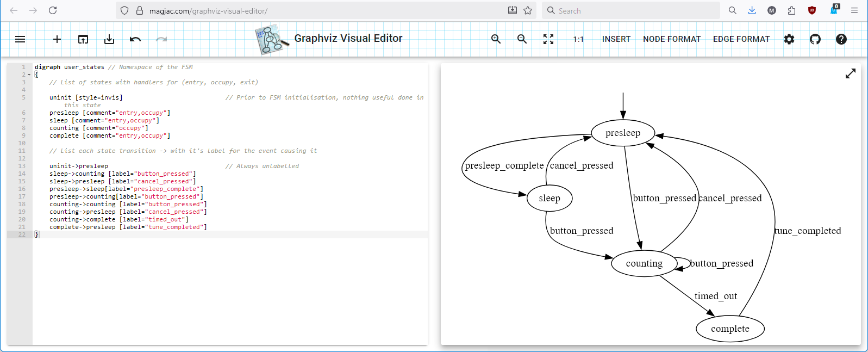Open the GitHub repository link icon

(x=815, y=39)
